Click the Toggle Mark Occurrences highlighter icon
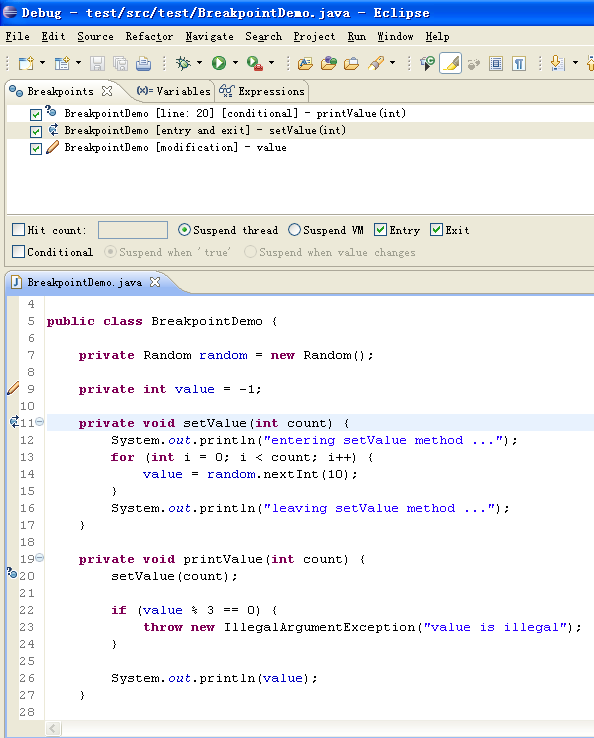594x738 pixels. (450, 64)
